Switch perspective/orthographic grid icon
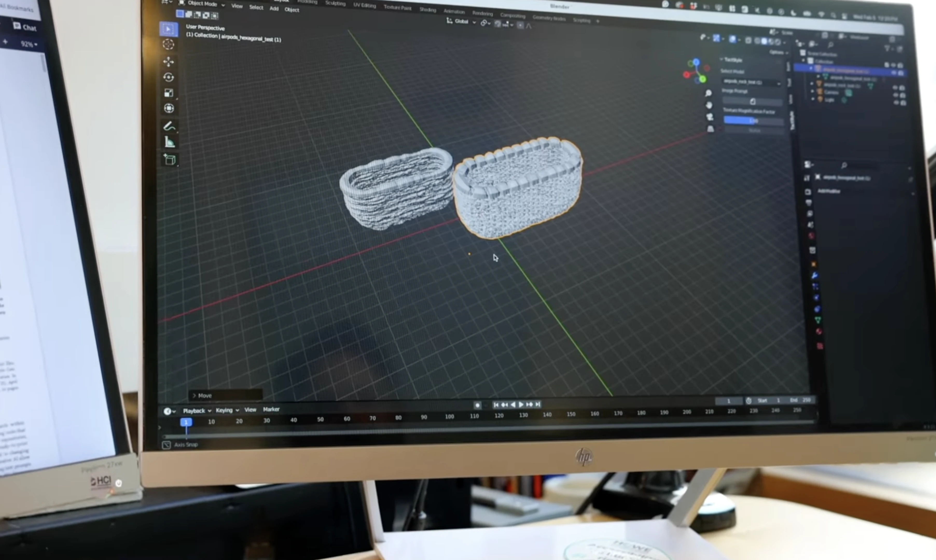Viewport: 936px width, 560px height. (711, 129)
